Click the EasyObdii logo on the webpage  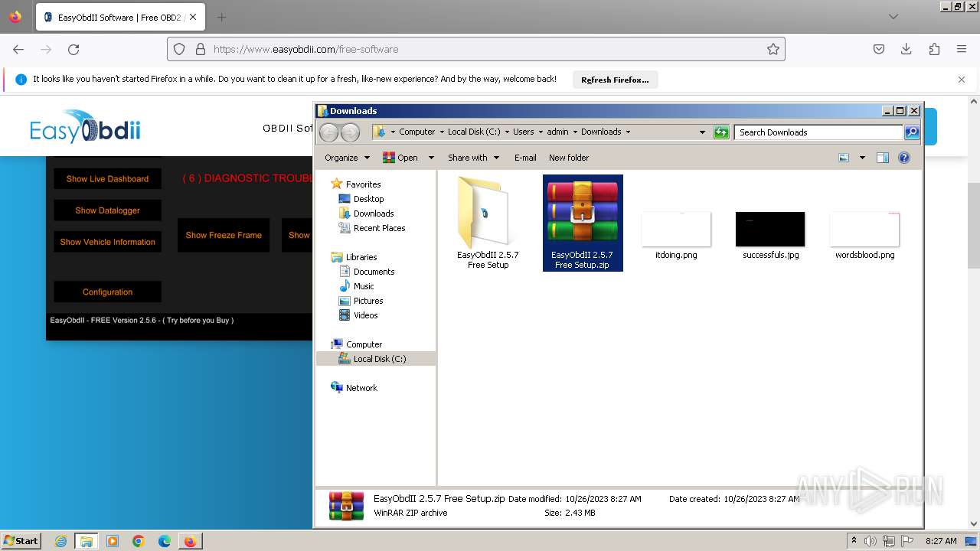tap(85, 127)
